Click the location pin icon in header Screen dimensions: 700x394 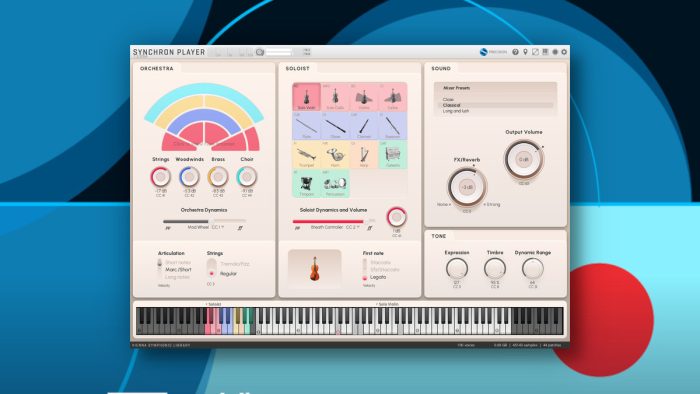tap(525, 52)
